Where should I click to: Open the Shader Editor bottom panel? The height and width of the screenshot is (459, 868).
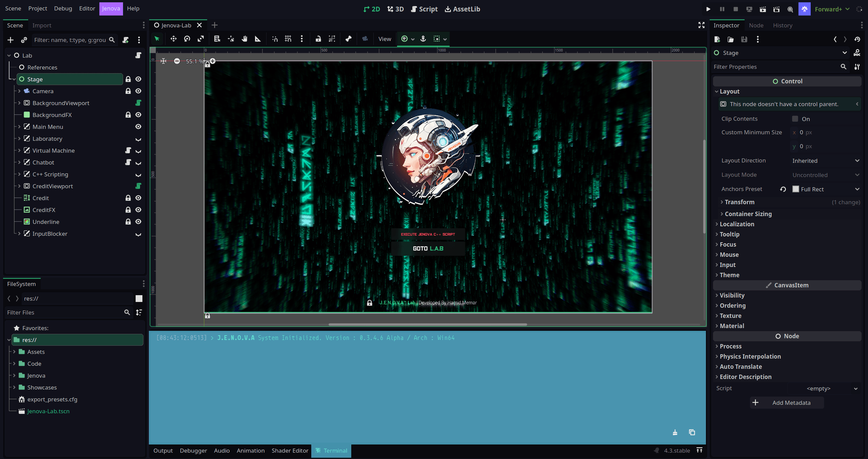[290, 451]
